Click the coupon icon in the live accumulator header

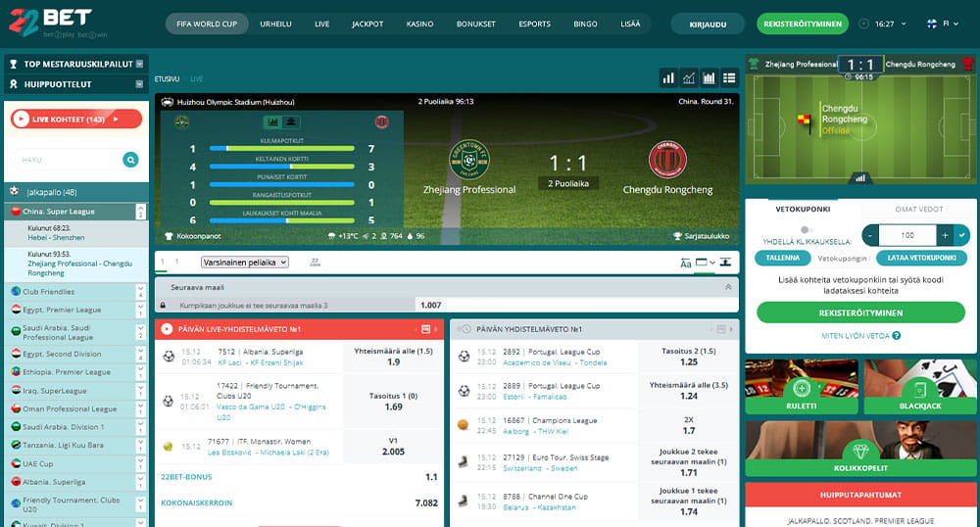click(x=425, y=329)
